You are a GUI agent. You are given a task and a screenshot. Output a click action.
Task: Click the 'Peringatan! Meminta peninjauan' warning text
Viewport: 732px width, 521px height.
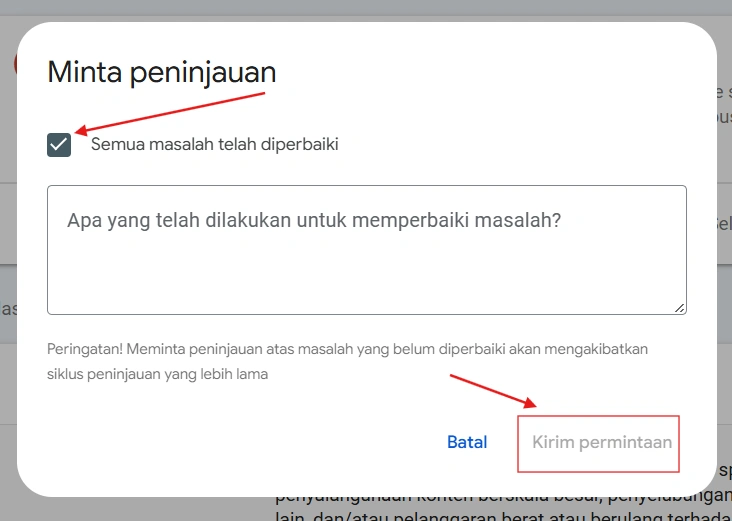tap(347, 361)
